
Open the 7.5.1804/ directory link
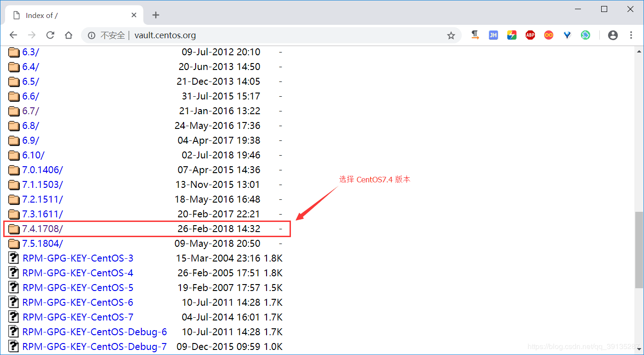tap(42, 244)
